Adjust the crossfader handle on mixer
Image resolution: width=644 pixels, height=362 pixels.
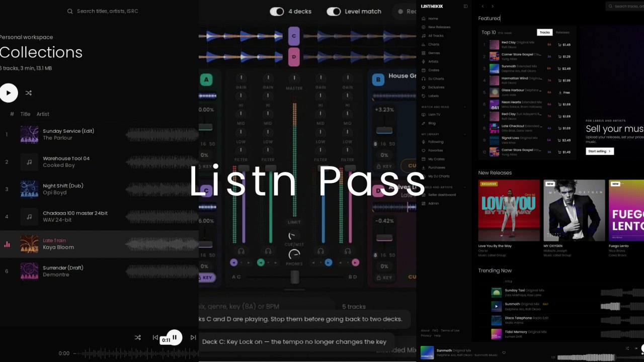coord(295,277)
